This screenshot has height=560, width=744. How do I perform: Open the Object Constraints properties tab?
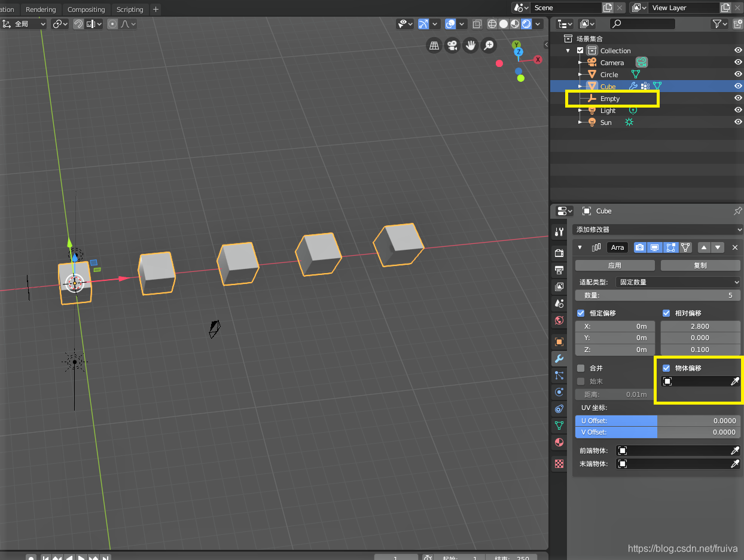coord(559,409)
